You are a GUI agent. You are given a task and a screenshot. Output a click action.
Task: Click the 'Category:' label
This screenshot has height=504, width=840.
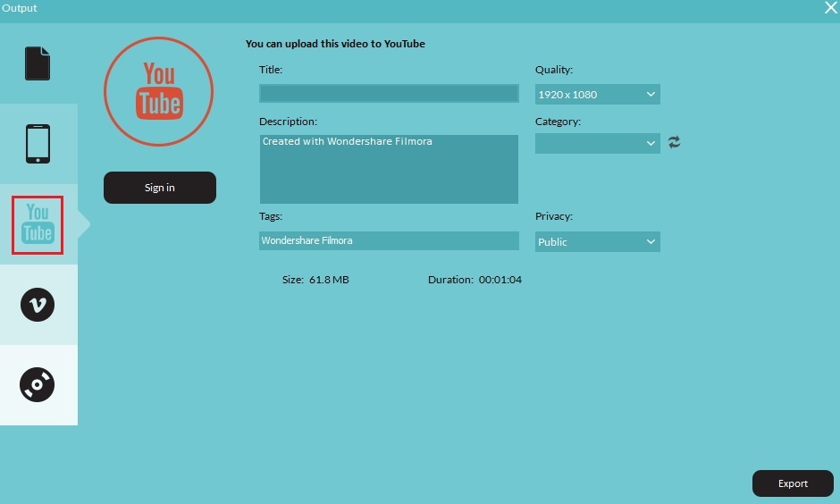[558, 122]
